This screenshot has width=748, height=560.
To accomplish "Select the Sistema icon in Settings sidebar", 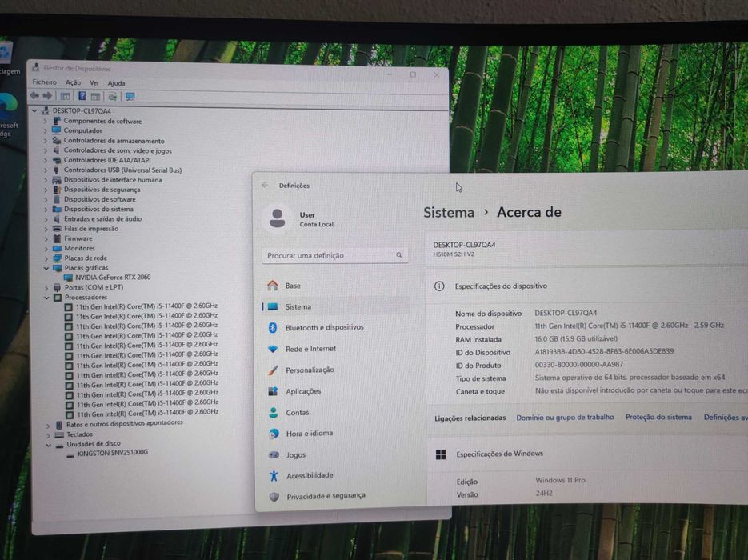I will tap(272, 306).
